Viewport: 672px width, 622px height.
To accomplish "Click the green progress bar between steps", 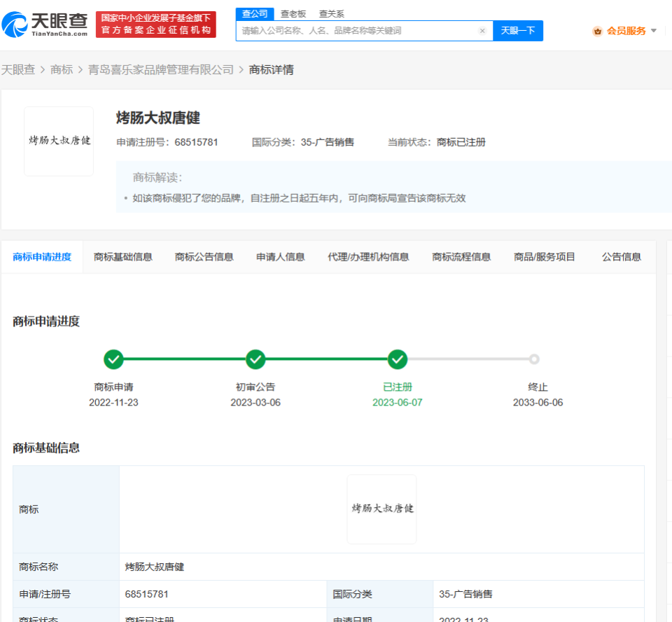I will (x=185, y=359).
